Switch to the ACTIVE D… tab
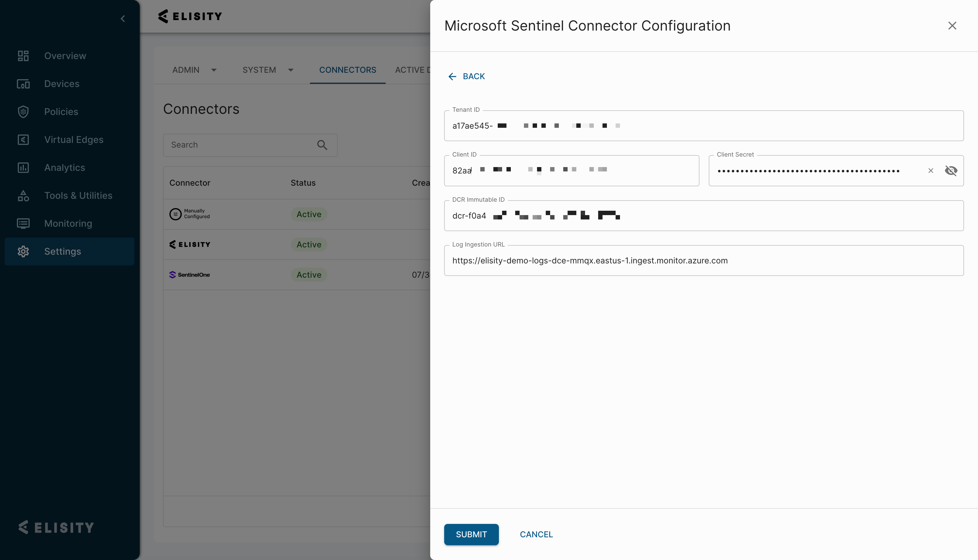The height and width of the screenshot is (560, 978). pyautogui.click(x=412, y=70)
